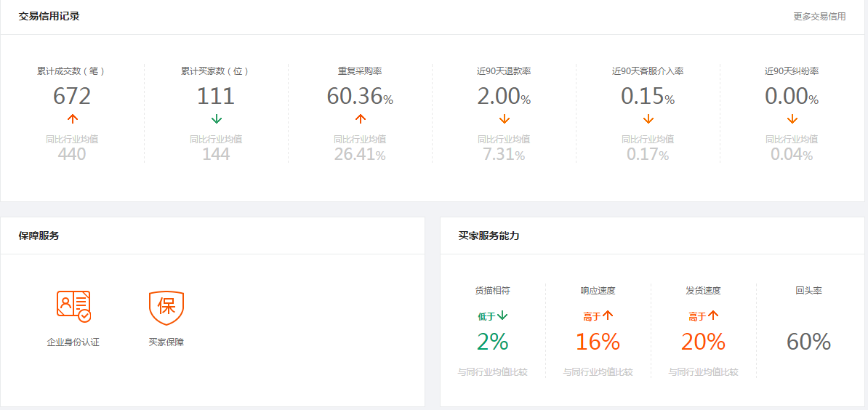Click the 企业身份认证 badge icon
868x410 pixels.
coord(73,306)
